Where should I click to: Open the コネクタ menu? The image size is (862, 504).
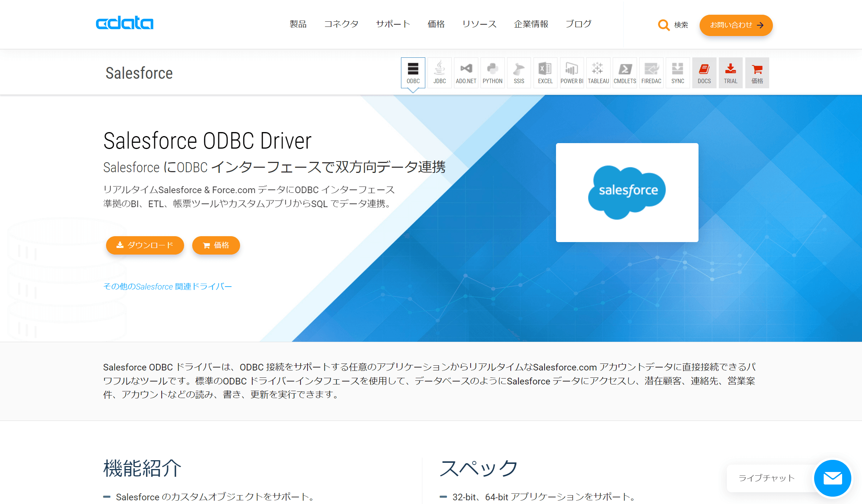point(341,24)
